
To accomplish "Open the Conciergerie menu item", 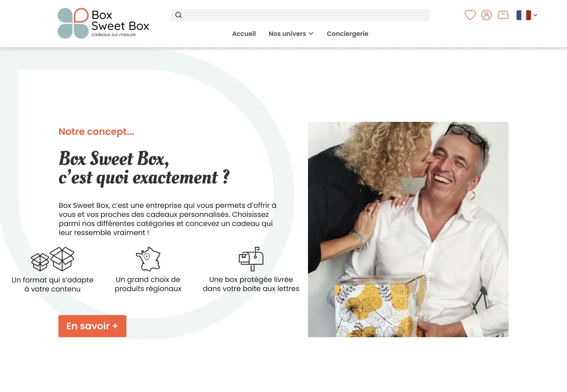I will (x=347, y=34).
